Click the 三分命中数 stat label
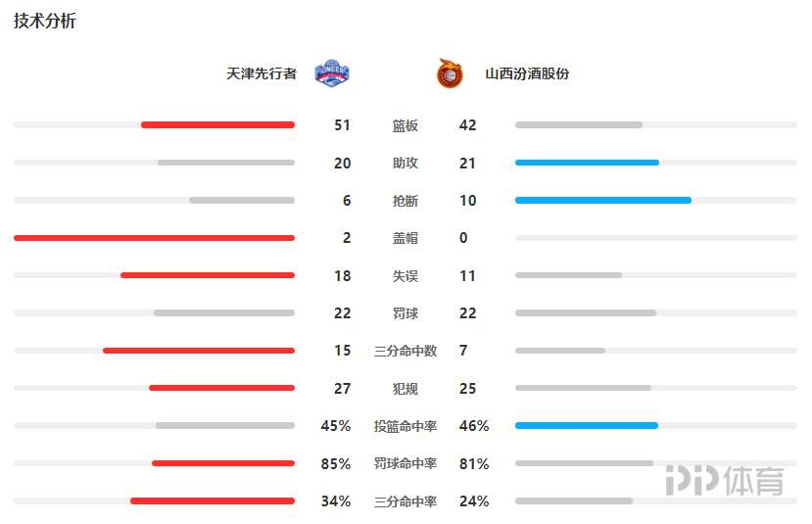This screenshot has height=524, width=812. [406, 351]
